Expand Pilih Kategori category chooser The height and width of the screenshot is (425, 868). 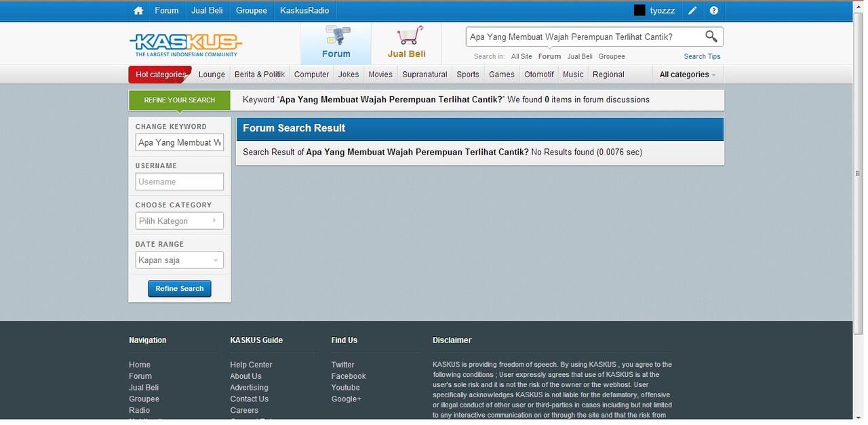tap(180, 221)
